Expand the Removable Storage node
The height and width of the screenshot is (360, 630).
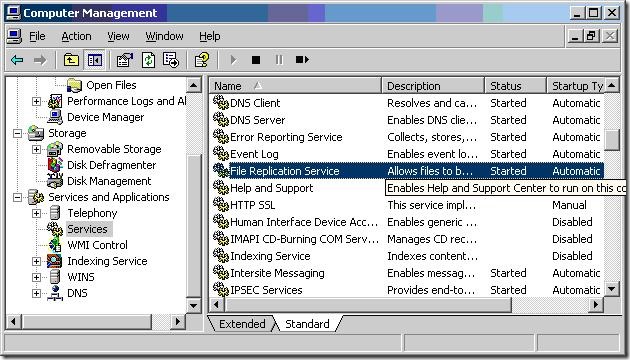[36, 149]
